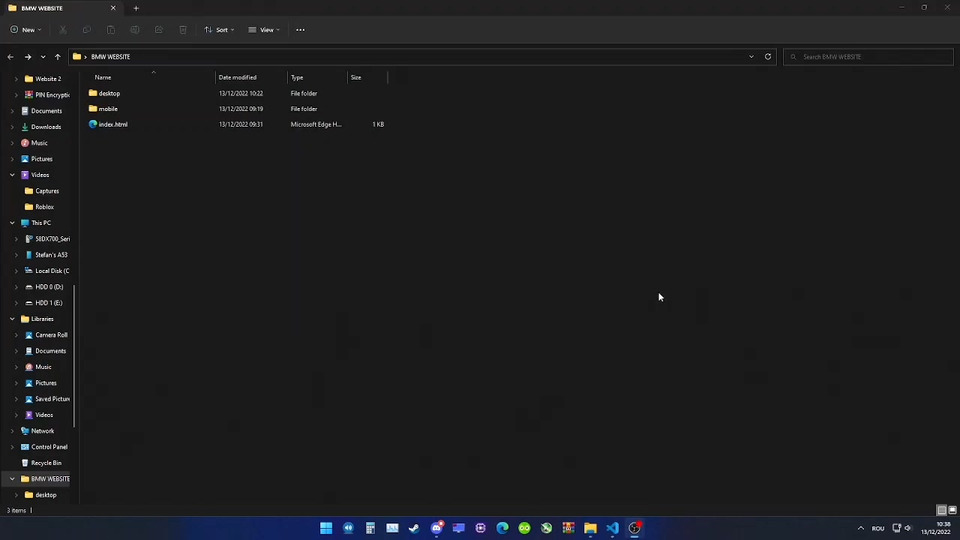Open Steam from the taskbar
Image resolution: width=960 pixels, height=540 pixels.
(414, 528)
